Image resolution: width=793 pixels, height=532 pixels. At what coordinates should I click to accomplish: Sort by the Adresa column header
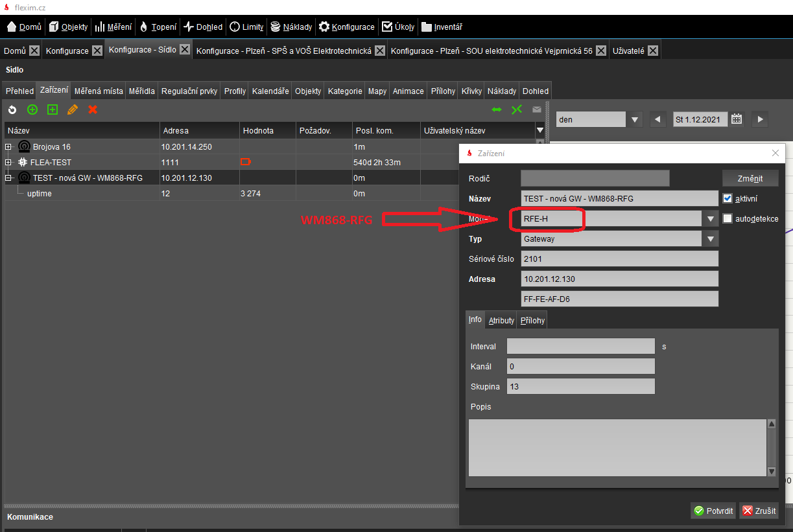(200, 130)
